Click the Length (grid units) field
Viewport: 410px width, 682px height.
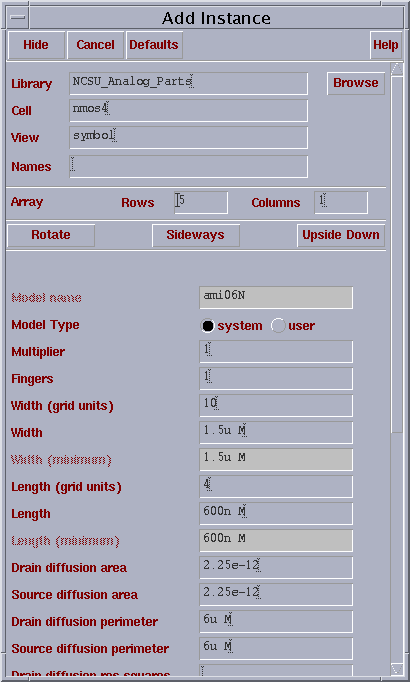[x=276, y=486]
